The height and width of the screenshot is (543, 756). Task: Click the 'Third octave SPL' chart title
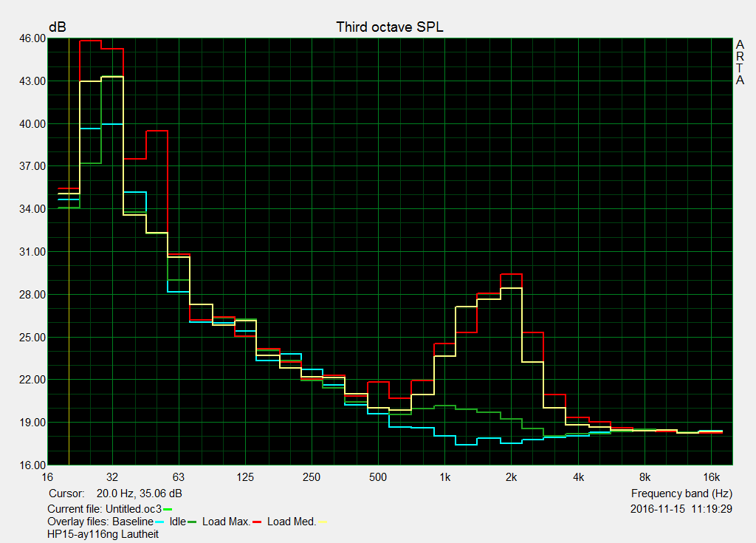[390, 27]
